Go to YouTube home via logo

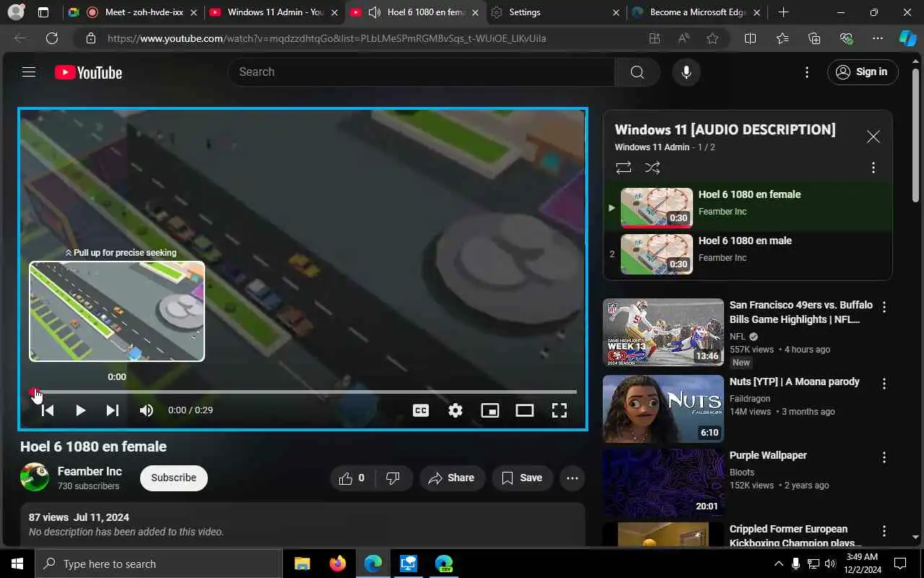[x=88, y=72]
